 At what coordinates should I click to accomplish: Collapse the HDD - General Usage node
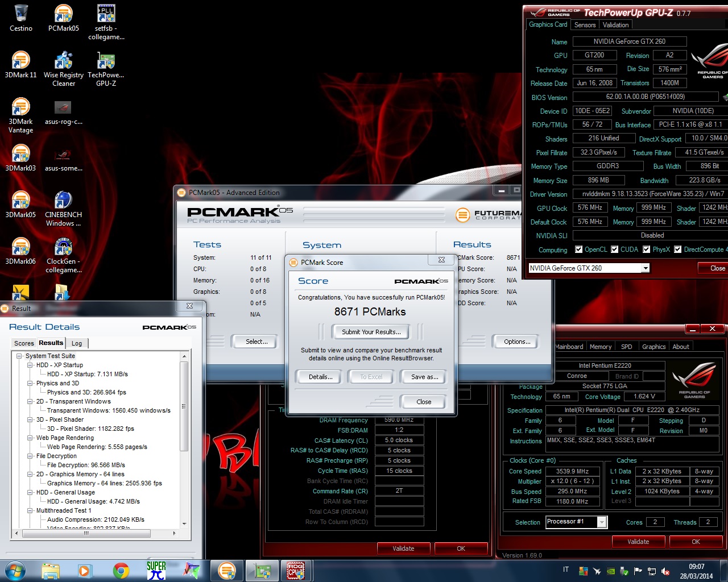(30, 493)
